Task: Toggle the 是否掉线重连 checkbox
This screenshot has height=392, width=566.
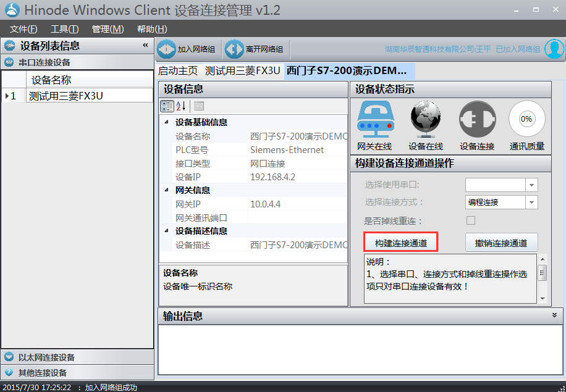Action: 471,220
